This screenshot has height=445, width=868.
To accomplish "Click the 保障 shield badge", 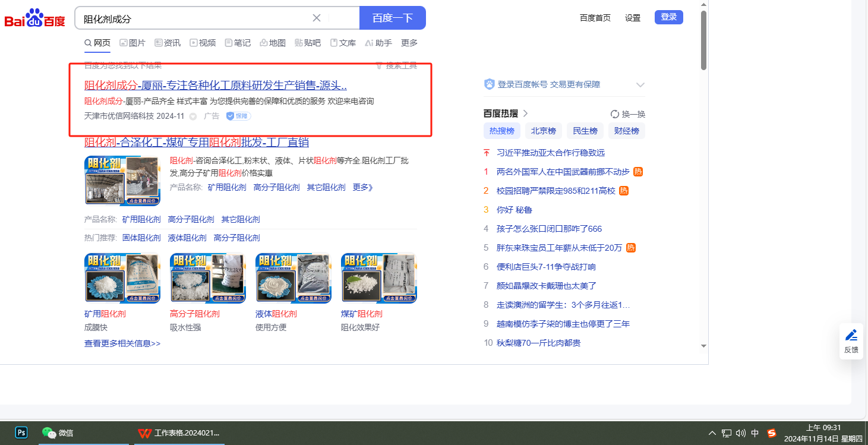I will pyautogui.click(x=238, y=116).
